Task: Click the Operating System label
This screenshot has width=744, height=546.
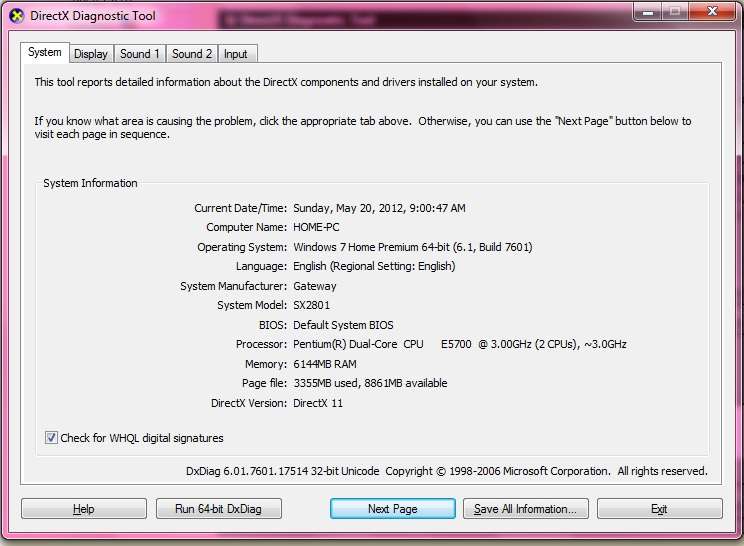Action: point(242,247)
